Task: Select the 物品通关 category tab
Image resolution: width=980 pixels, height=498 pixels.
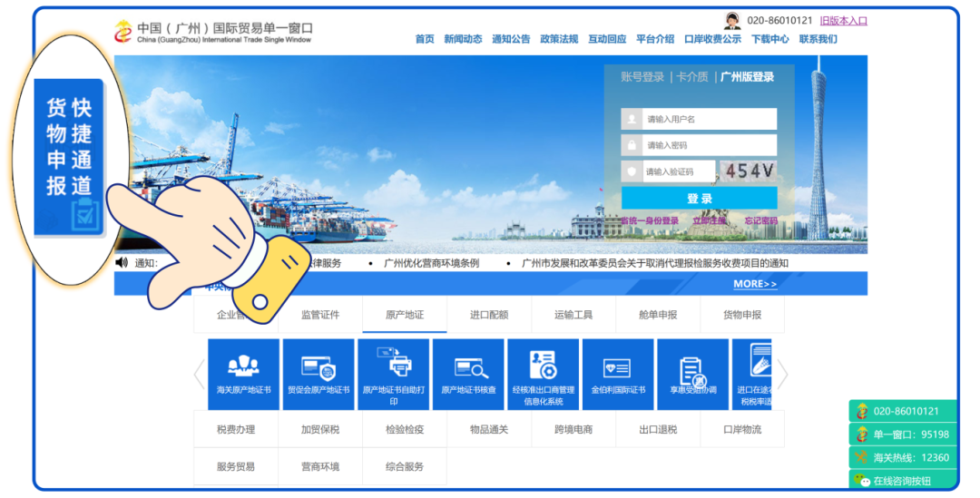Action: 489,429
